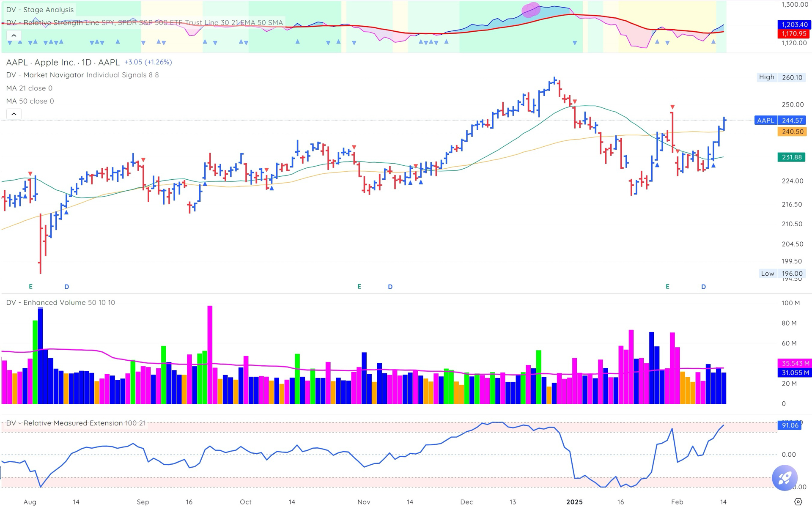Click red sell-signal triangle above late-January spike

[672, 107]
